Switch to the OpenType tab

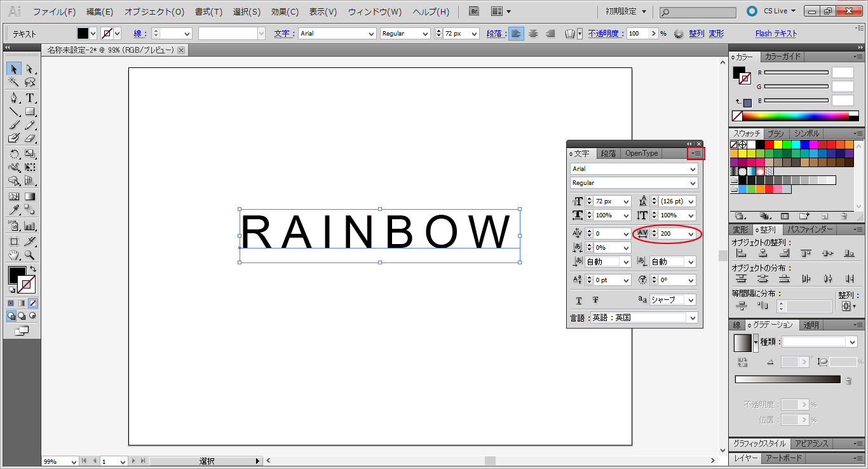(641, 153)
